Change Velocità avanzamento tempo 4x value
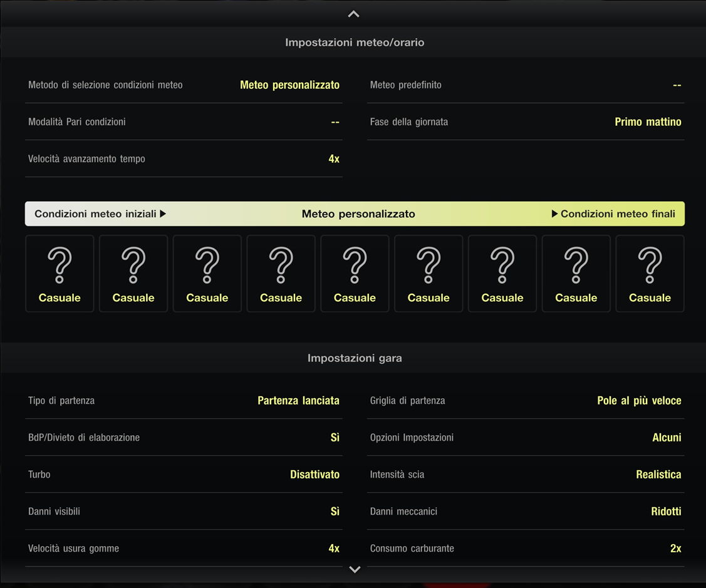The width and height of the screenshot is (706, 588). coord(184,159)
